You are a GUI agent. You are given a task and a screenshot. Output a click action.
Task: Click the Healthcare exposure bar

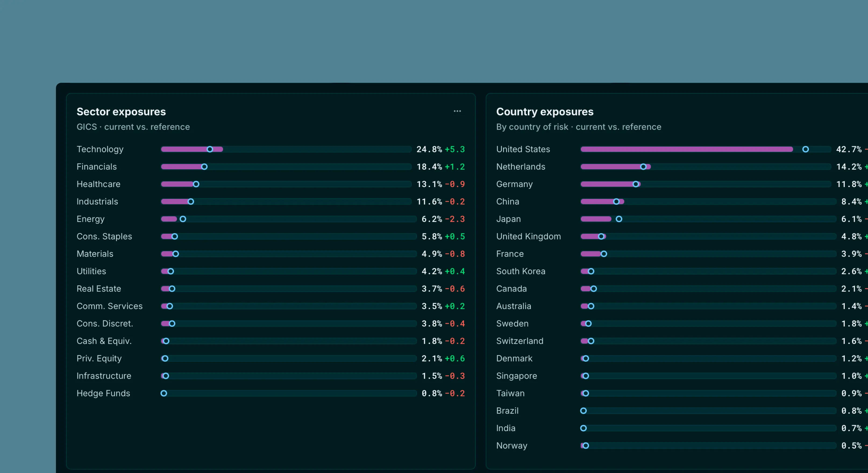[x=286, y=184]
